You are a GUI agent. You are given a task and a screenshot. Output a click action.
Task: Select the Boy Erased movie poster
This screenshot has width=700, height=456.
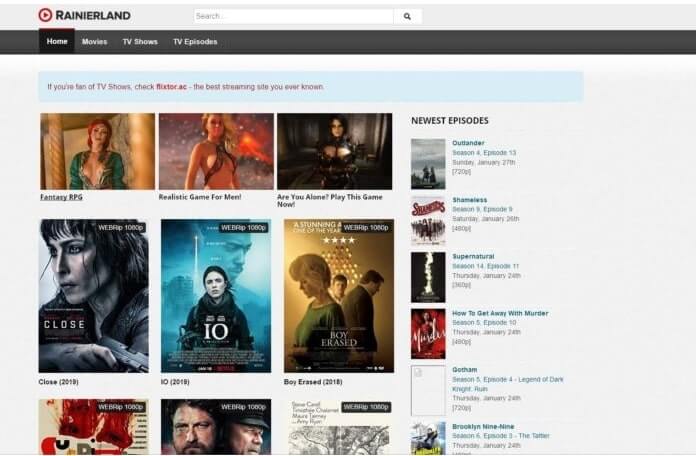pyautogui.click(x=338, y=295)
